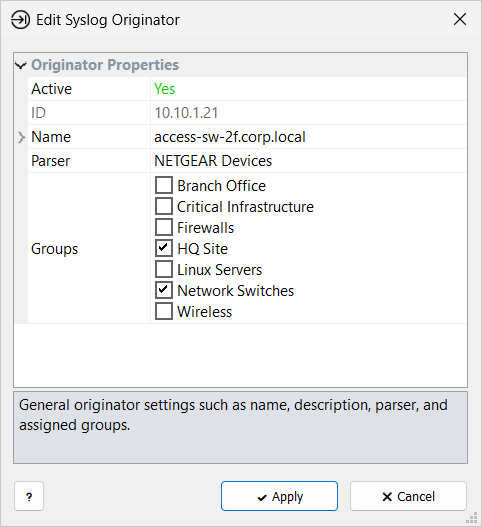Close the Edit Syslog Originator dialog
Screen dimensions: 482x527
(x=460, y=19)
